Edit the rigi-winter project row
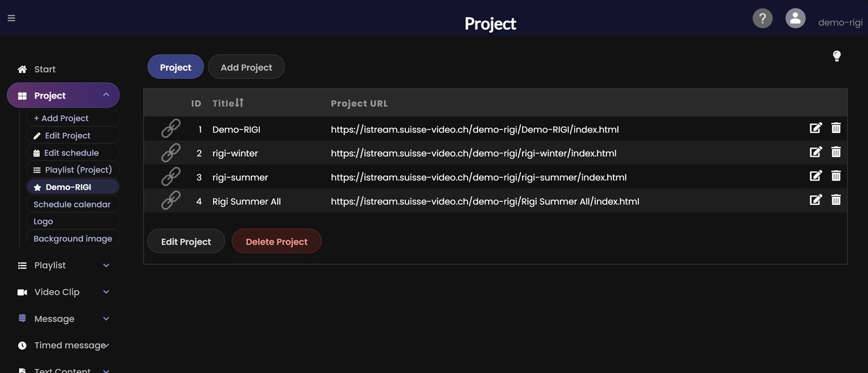Viewport: 868px width, 373px height. point(815,152)
